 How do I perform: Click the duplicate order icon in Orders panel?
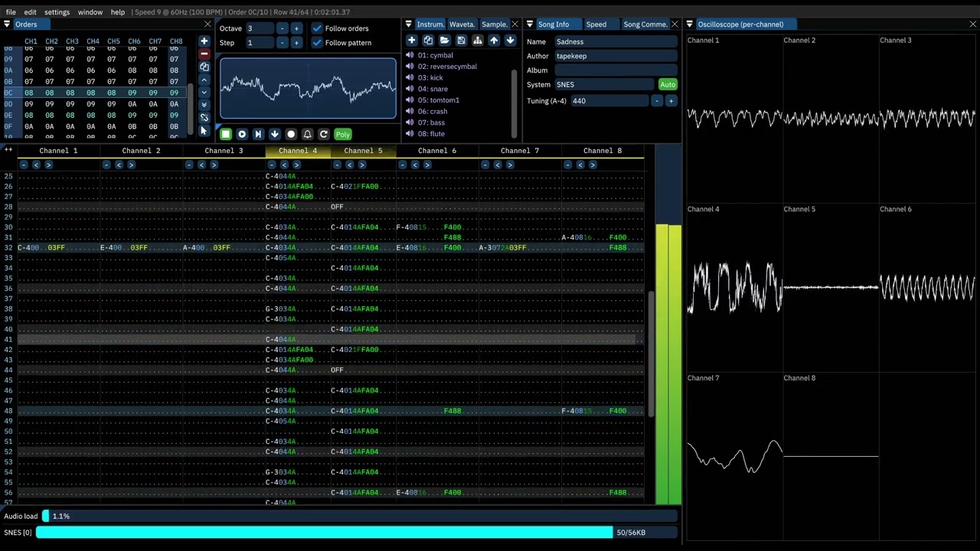tap(204, 67)
